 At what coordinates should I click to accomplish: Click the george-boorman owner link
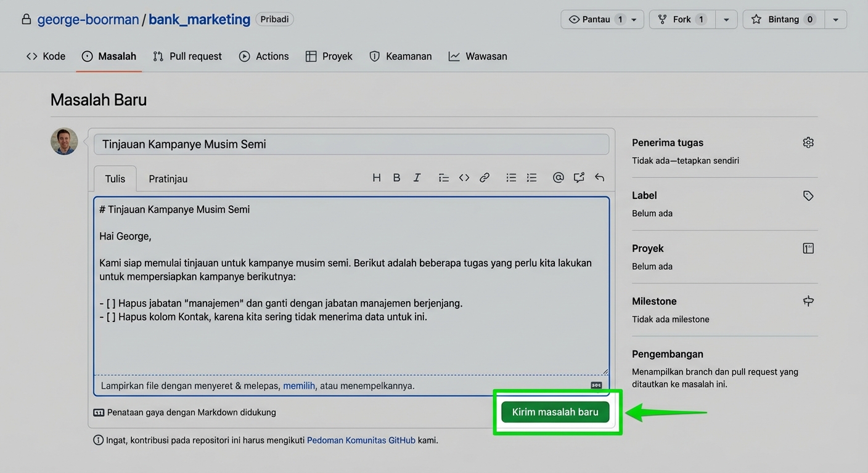[88, 19]
